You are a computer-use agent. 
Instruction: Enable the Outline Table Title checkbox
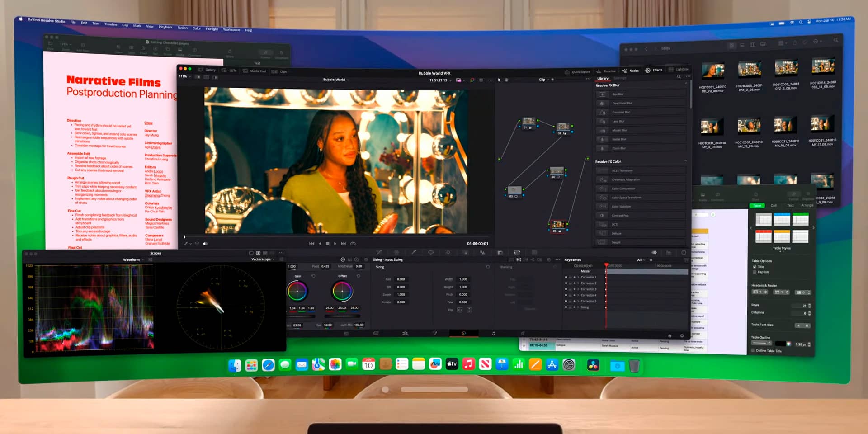coord(753,351)
